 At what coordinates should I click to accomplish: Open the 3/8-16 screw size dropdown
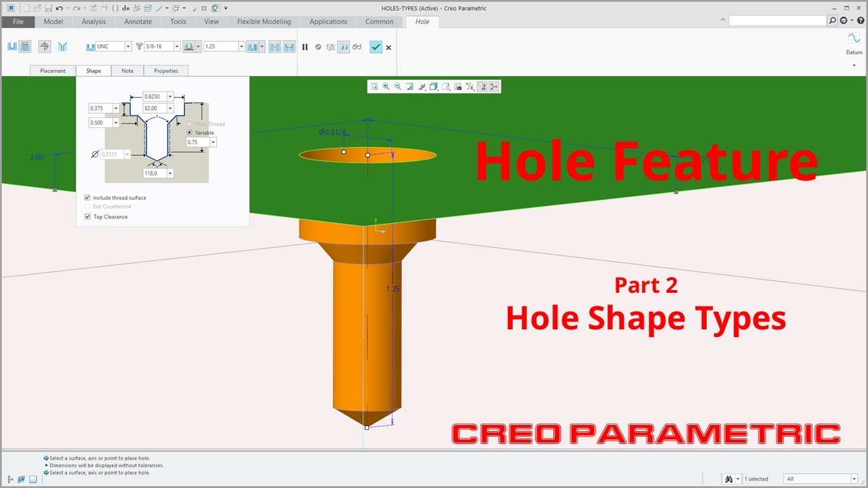pos(177,47)
